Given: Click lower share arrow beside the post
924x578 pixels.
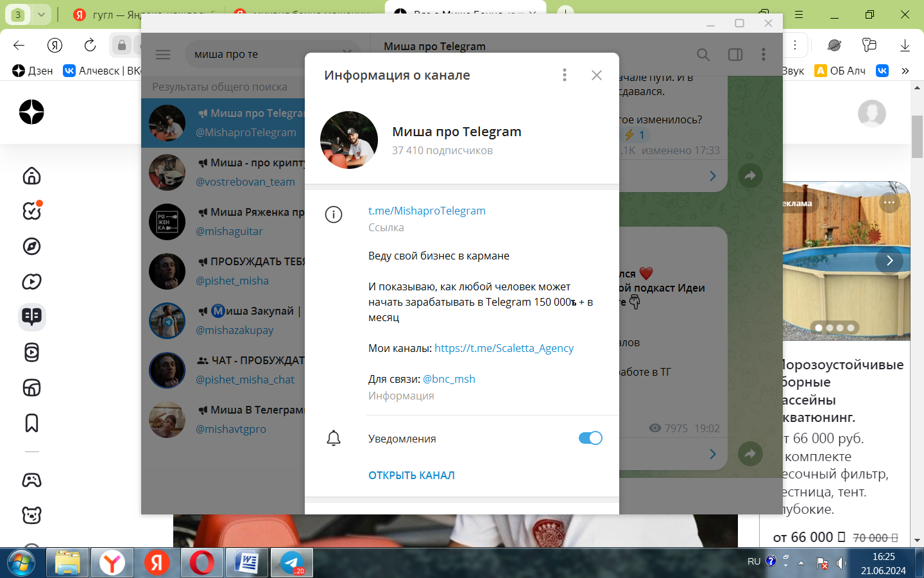Looking at the screenshot, I should [750, 454].
